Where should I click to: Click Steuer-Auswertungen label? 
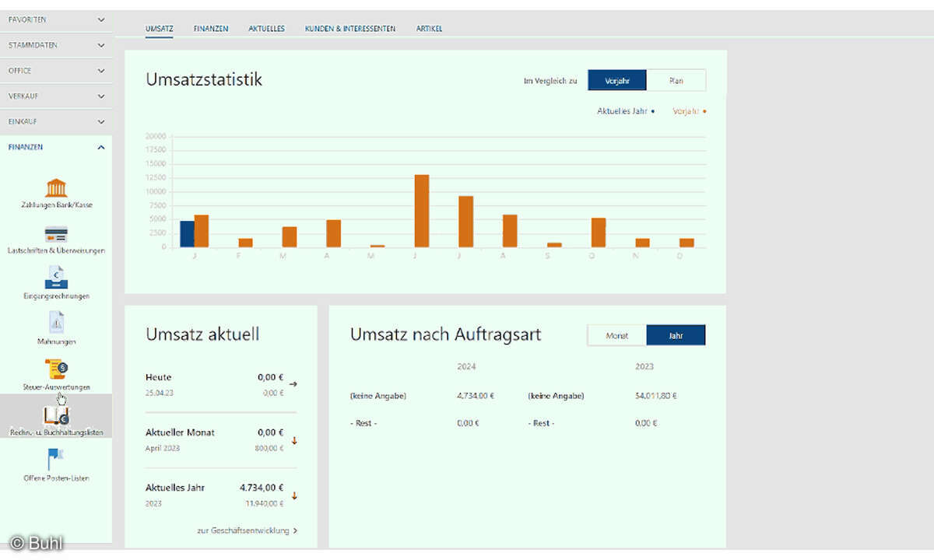coord(56,387)
